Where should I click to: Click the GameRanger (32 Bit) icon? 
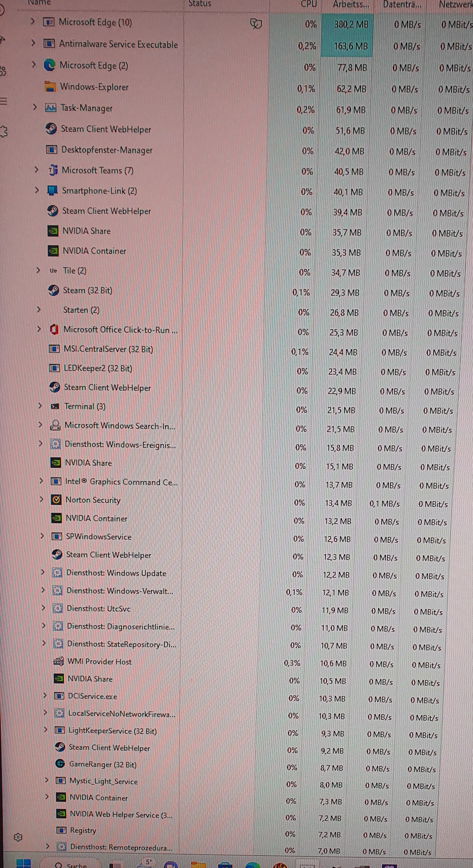[60, 764]
